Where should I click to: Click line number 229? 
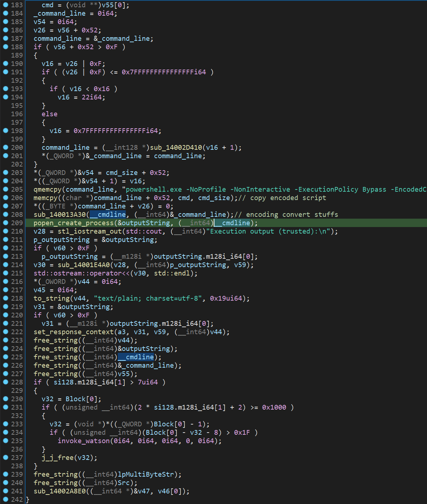(17, 391)
